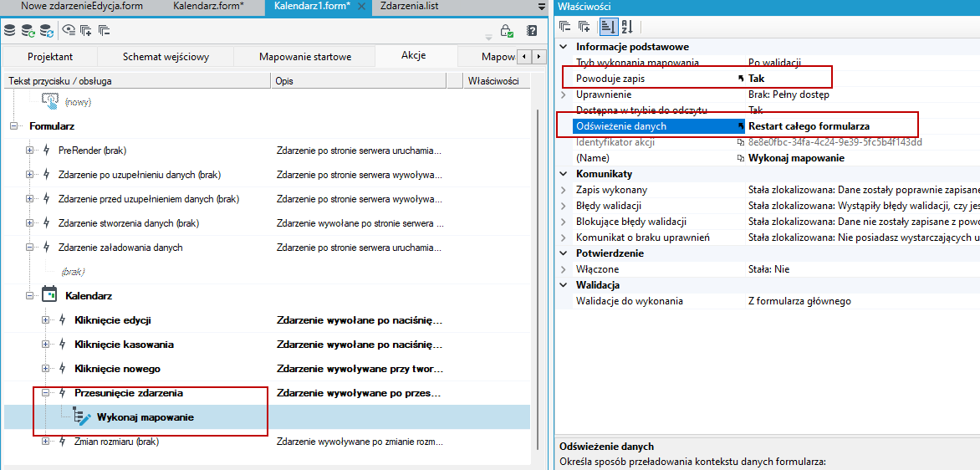Viewport: 980px width, 470px height.
Task: Click lightning icon next to Kliknięcie edycji
Action: [x=63, y=320]
